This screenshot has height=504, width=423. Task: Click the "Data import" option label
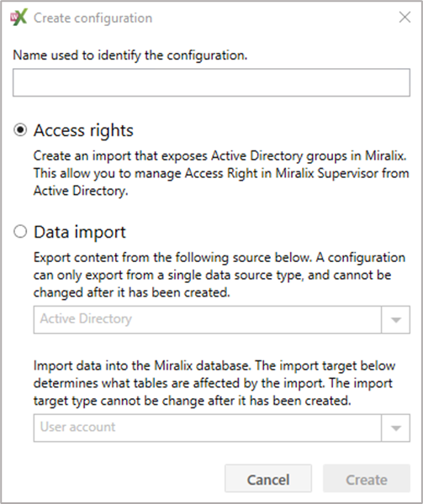80,232
